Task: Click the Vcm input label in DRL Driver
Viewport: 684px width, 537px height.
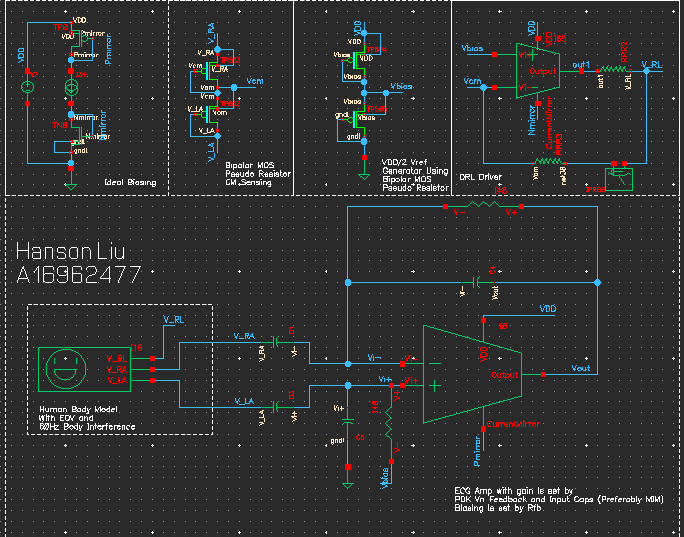Action: (472, 81)
